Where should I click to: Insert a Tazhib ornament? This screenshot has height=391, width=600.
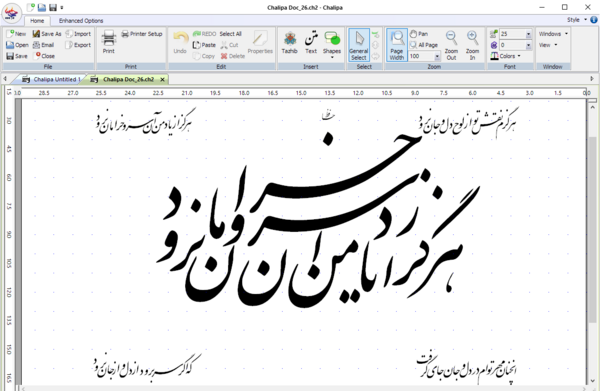pyautogui.click(x=290, y=42)
